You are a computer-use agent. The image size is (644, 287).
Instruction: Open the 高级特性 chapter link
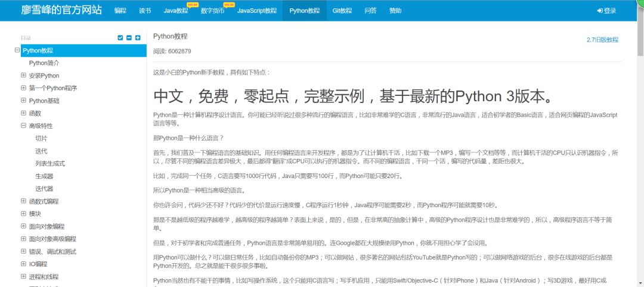pyautogui.click(x=41, y=126)
